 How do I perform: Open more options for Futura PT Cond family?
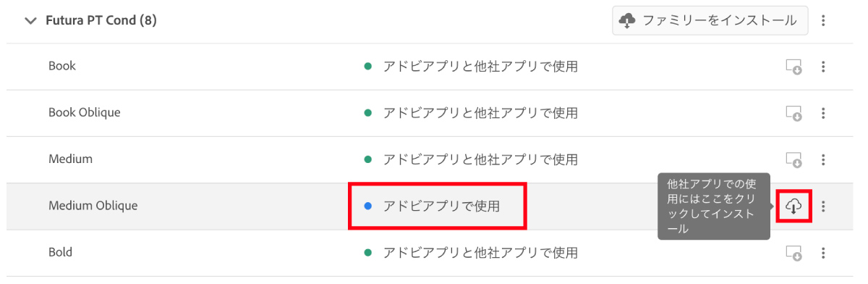[x=823, y=20]
